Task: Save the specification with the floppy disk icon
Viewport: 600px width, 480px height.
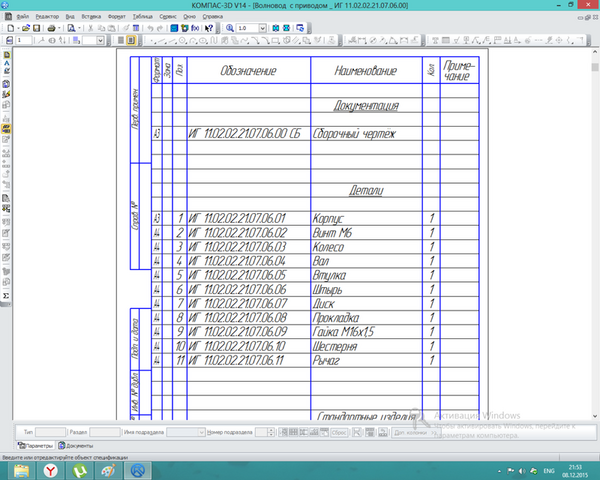Action: click(x=36, y=28)
